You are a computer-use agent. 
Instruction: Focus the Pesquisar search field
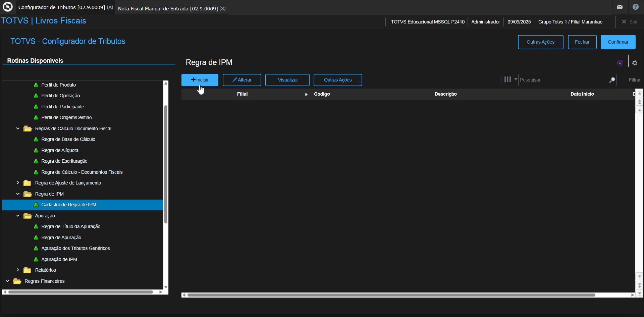pos(563,80)
